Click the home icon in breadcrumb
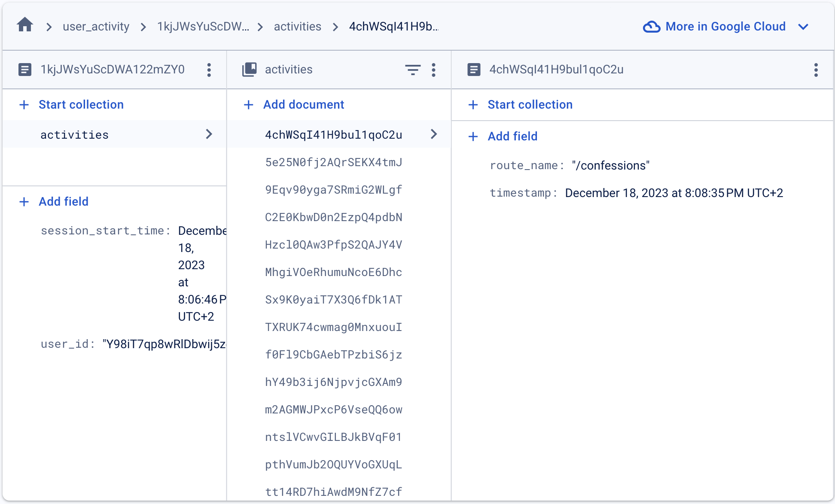 click(25, 25)
